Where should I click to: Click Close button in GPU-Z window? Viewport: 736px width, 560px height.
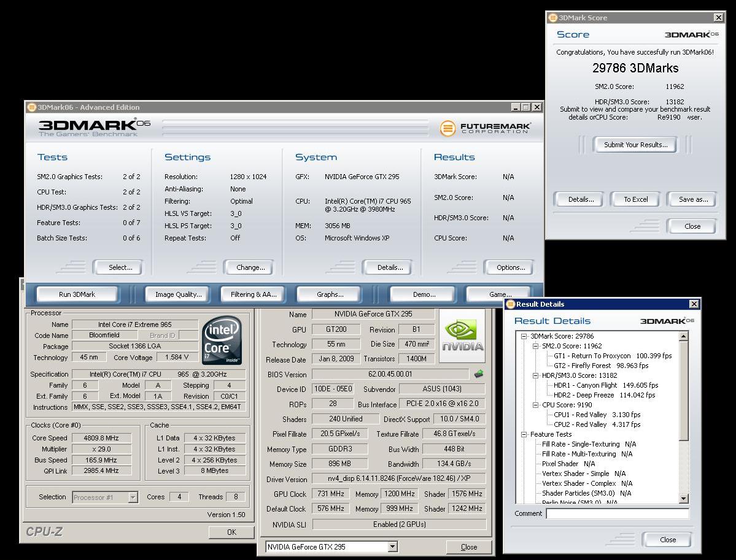coord(468,547)
